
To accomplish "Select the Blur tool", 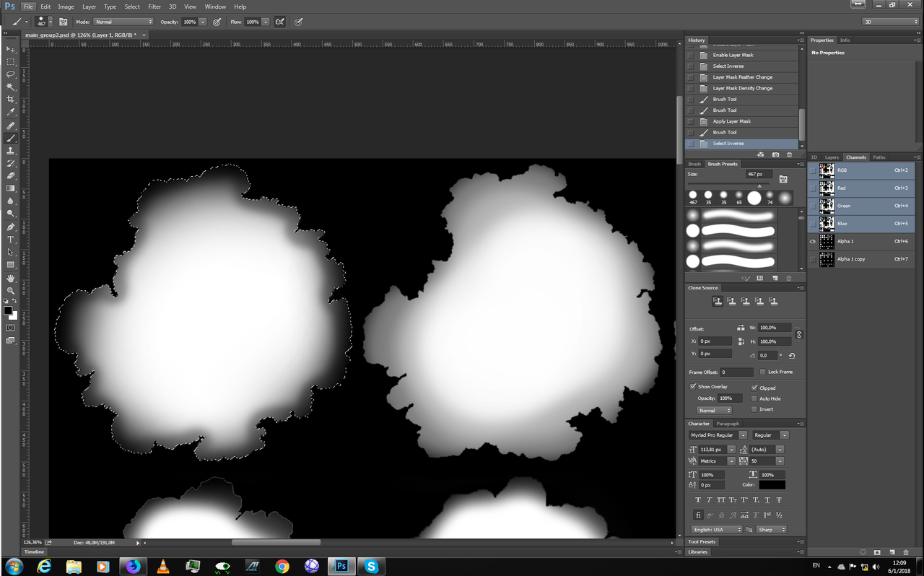I will 11,201.
